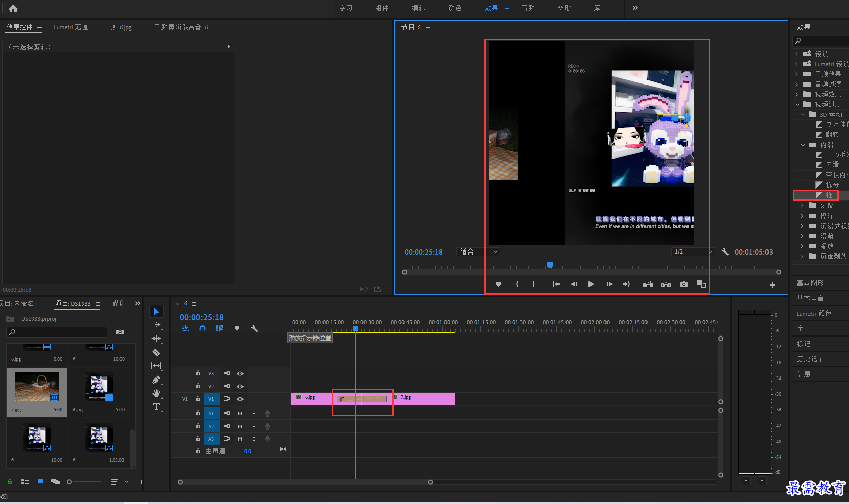The height and width of the screenshot is (504, 849).
Task: Go to Out point in Program monitor
Action: click(626, 284)
